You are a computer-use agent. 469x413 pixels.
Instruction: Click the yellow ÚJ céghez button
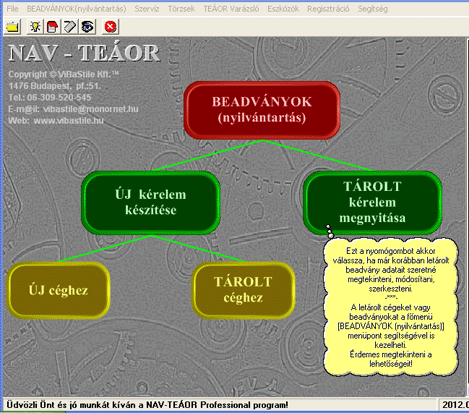click(x=58, y=290)
